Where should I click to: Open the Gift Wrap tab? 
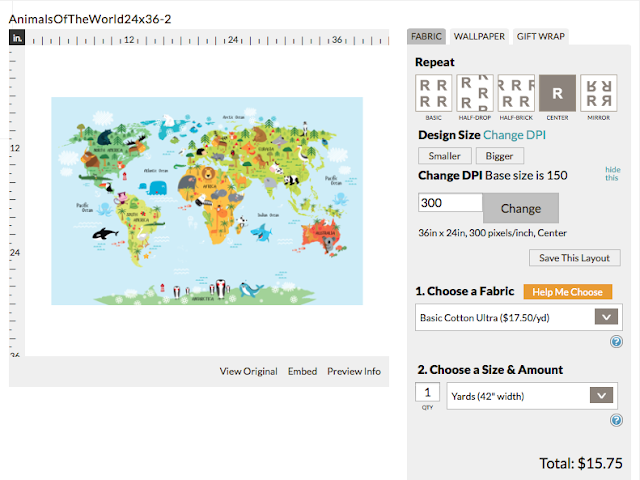tap(540, 37)
